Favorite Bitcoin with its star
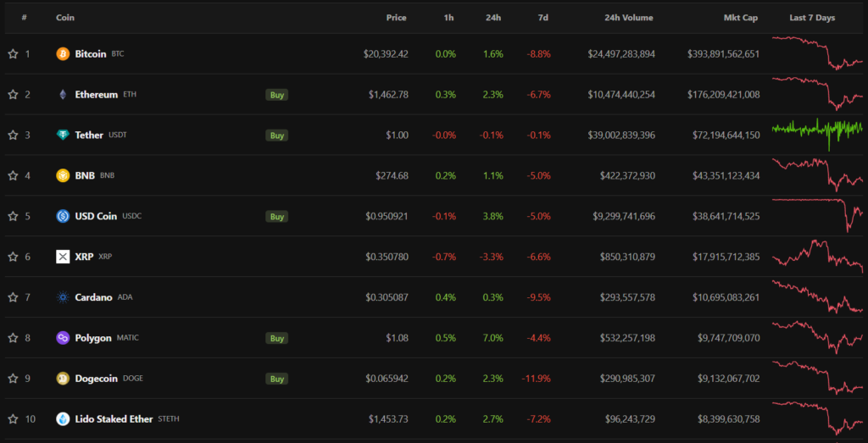868x443 pixels. (13, 53)
